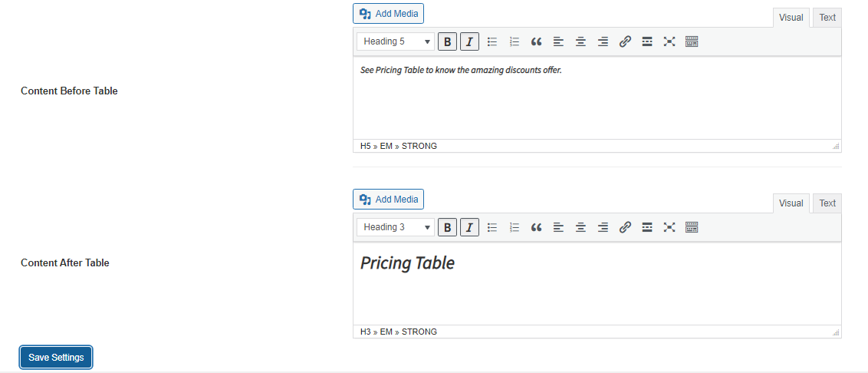Insert Read More tag in Content After Table editor
This screenshot has height=373, width=868.
point(647,227)
